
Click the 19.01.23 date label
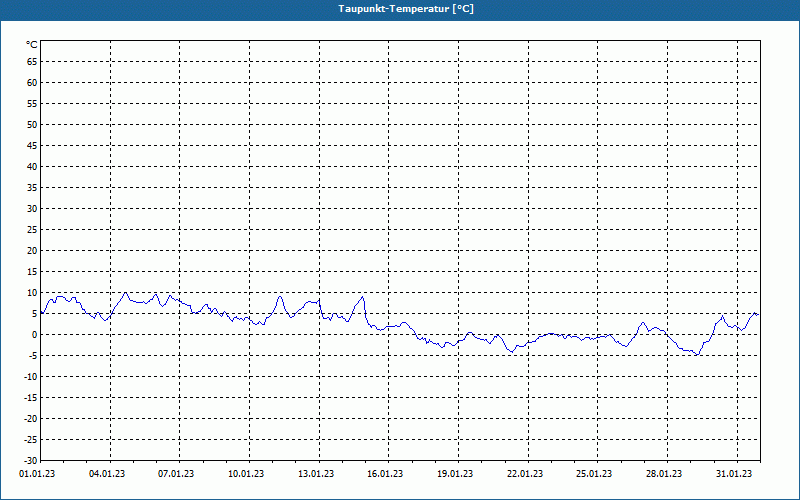455,474
